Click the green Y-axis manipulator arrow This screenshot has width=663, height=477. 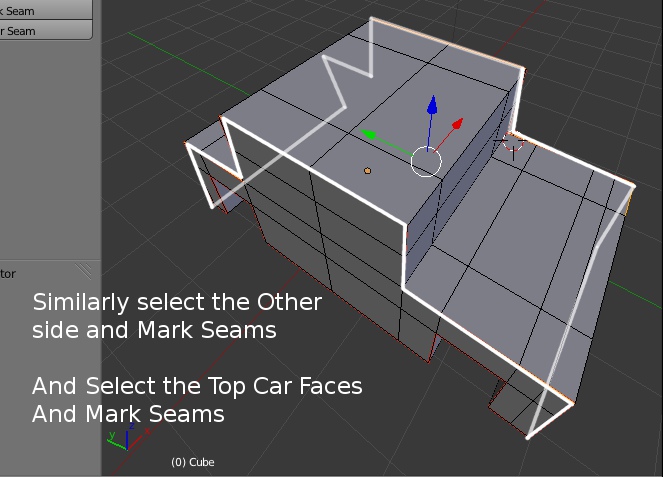[x=368, y=134]
